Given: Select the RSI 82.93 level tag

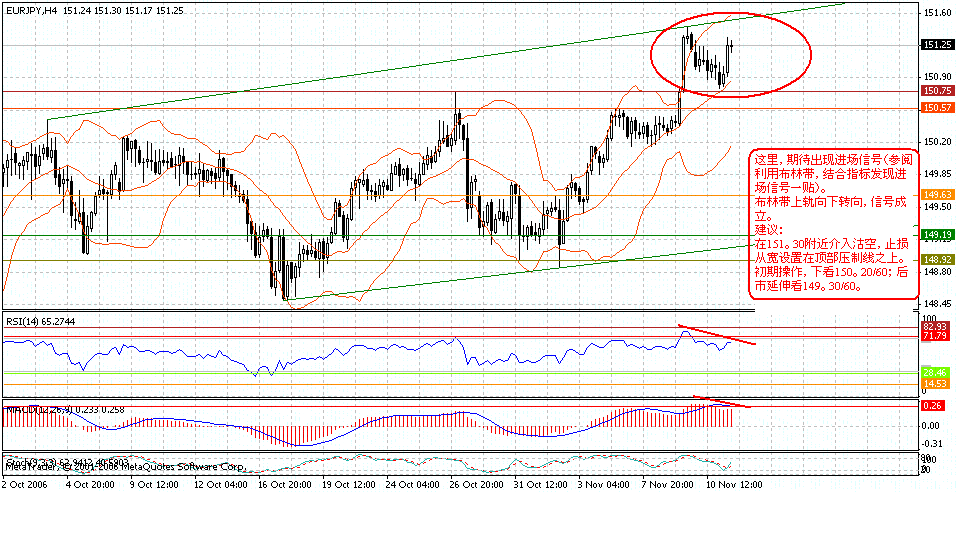Looking at the screenshot, I should [x=935, y=327].
